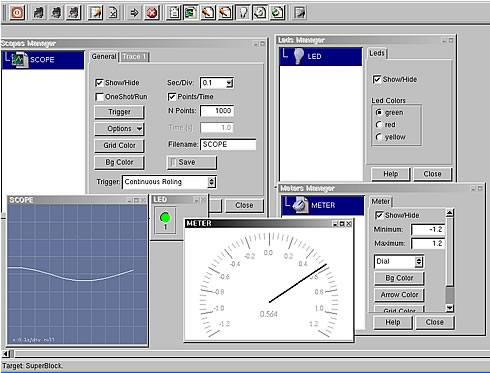Maximize the METER dial window
Viewport: 490px width, 373px height.
[x=342, y=224]
